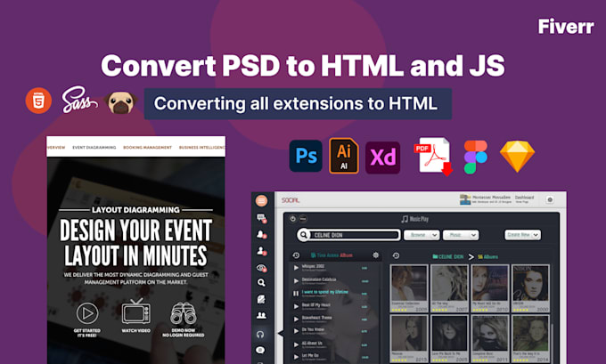Image resolution: width=606 pixels, height=364 pixels.
Task: Open the groups icon in Social sidebar
Action: coord(261,315)
